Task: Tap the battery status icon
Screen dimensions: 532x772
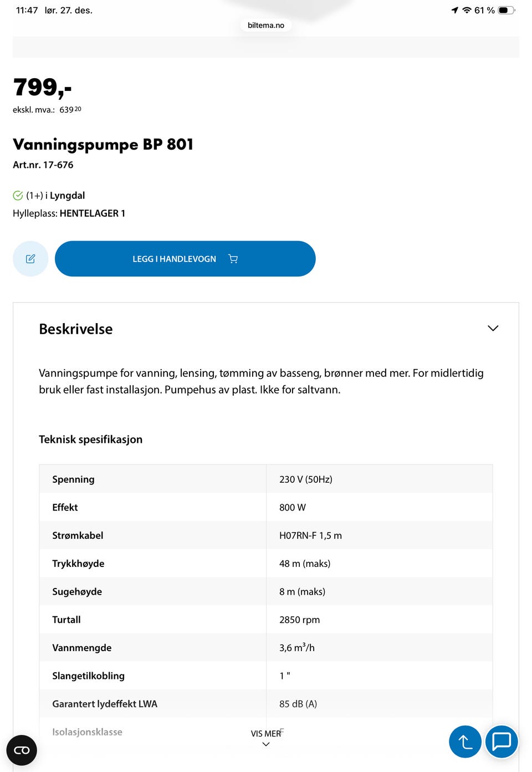Action: [x=507, y=10]
